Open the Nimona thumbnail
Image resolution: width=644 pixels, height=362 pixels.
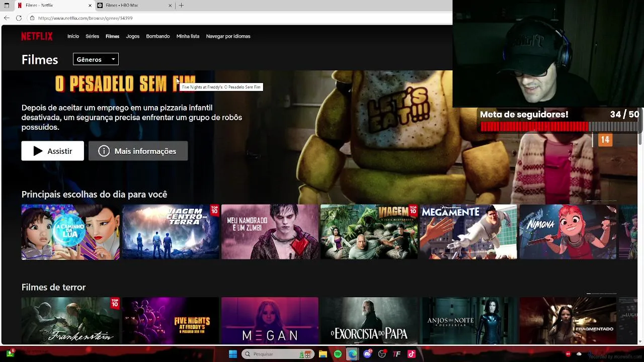point(568,232)
